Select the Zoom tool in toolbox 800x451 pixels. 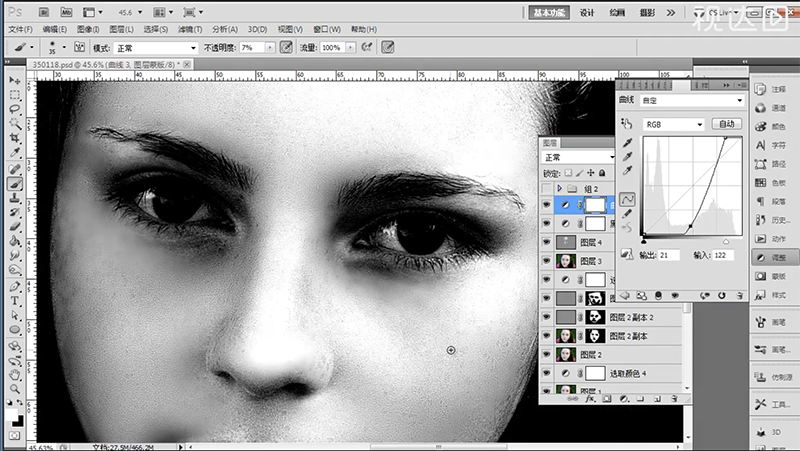click(14, 389)
